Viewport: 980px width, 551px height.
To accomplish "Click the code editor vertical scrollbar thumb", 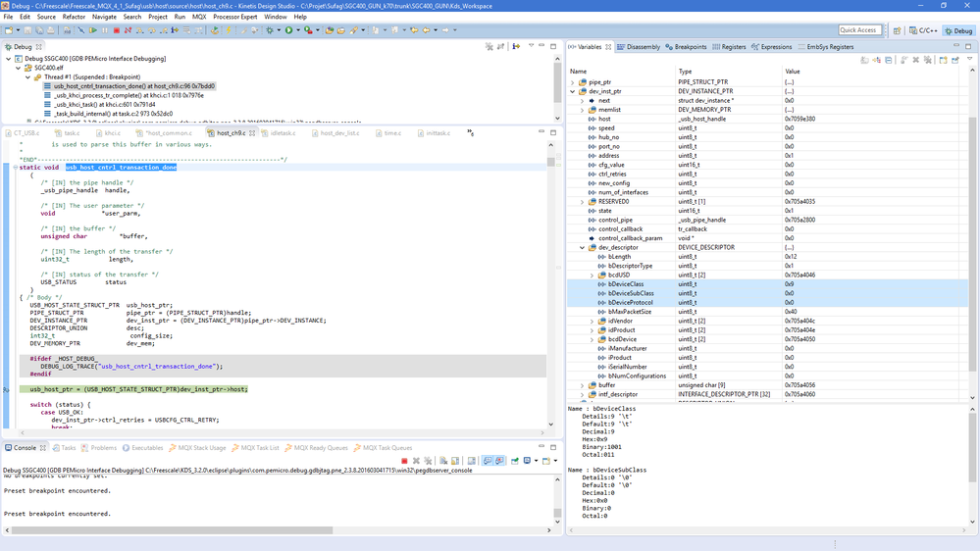I will point(550,162).
